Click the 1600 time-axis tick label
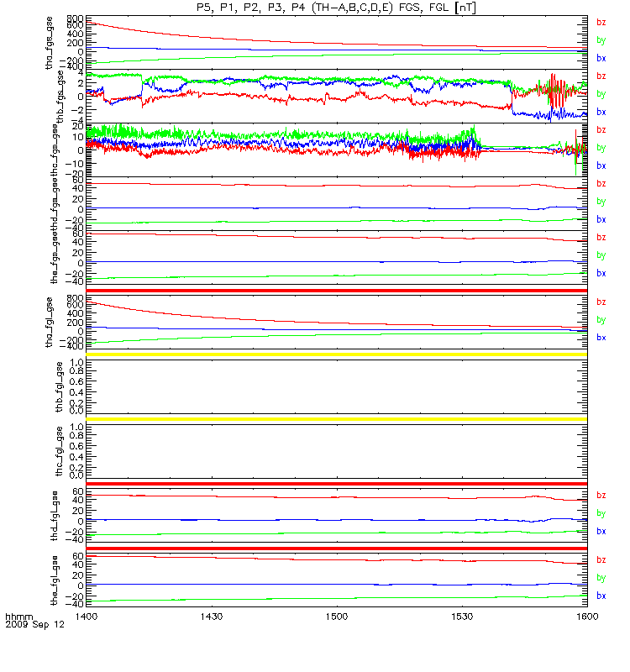Screen dimensions: 630x672 pos(587,617)
